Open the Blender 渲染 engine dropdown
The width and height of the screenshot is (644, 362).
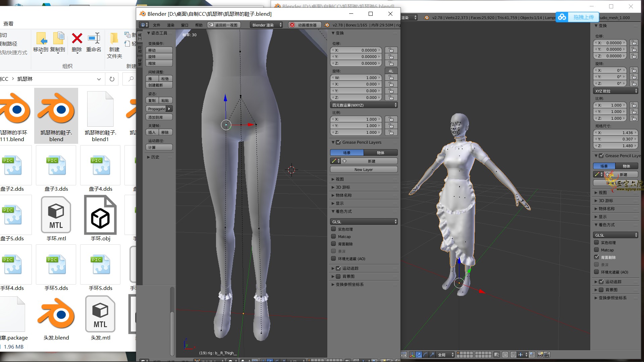point(267,25)
